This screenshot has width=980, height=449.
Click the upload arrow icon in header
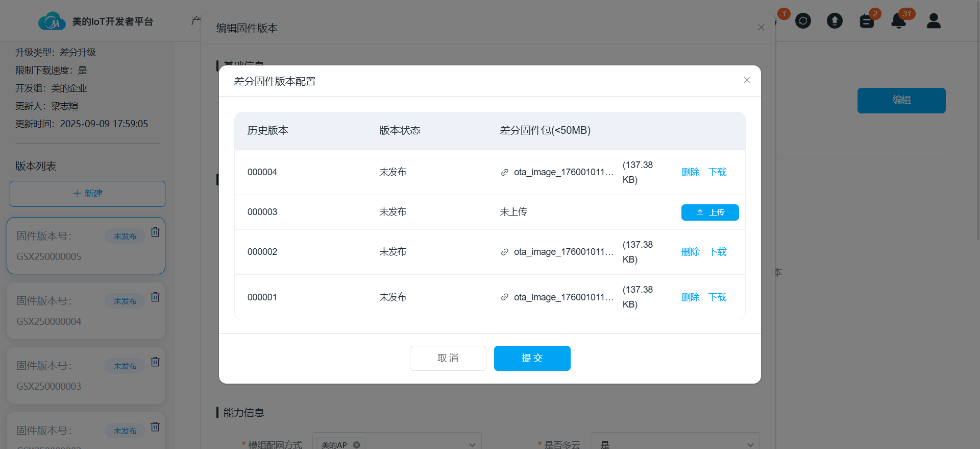835,21
